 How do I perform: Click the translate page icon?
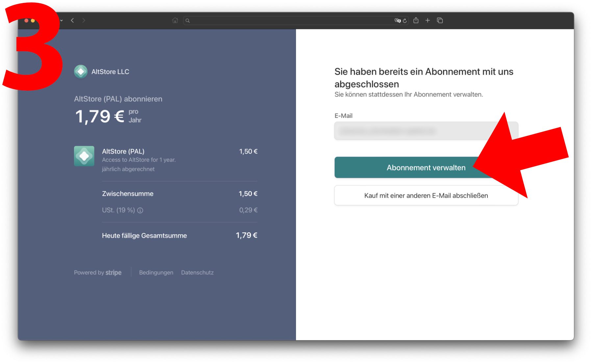click(x=397, y=20)
